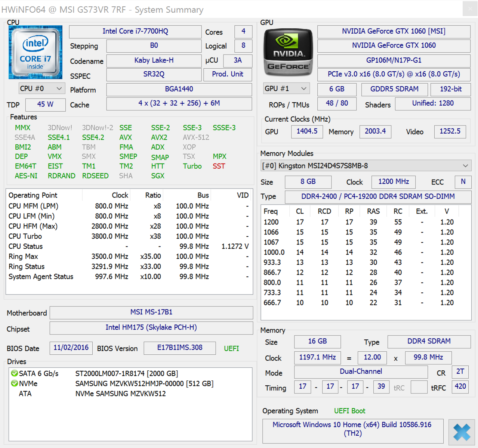
Task: Click the GDDR5 SDRAM type value
Action: pyautogui.click(x=394, y=89)
